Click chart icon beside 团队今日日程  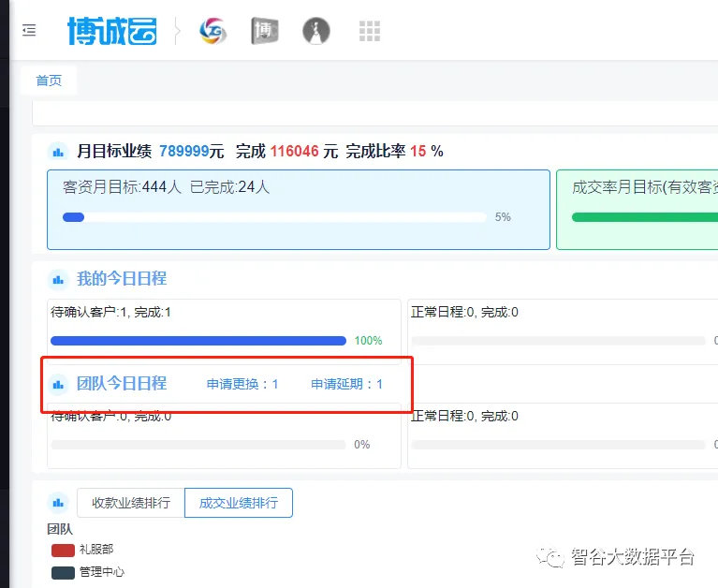point(58,384)
